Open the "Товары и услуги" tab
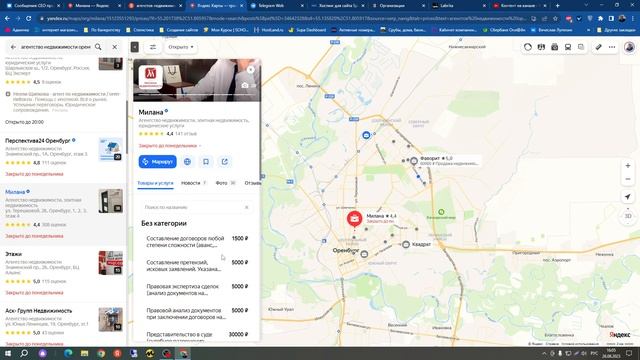640x360 pixels. point(156,183)
